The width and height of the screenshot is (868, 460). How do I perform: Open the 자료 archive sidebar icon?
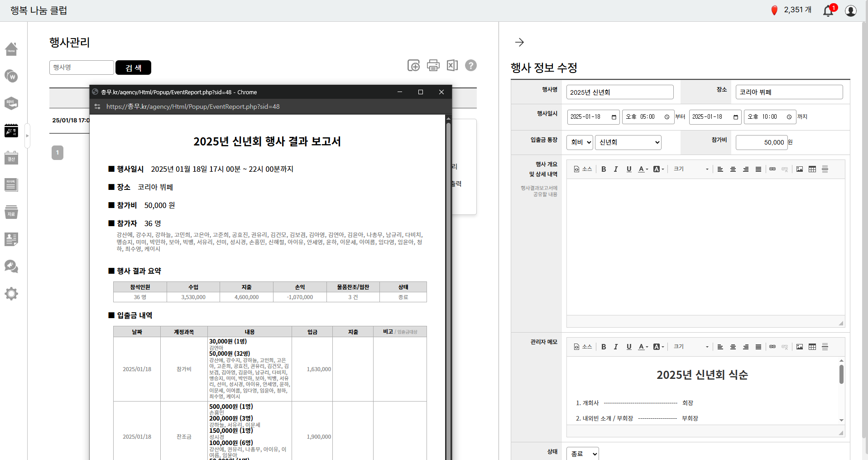pos(11,213)
